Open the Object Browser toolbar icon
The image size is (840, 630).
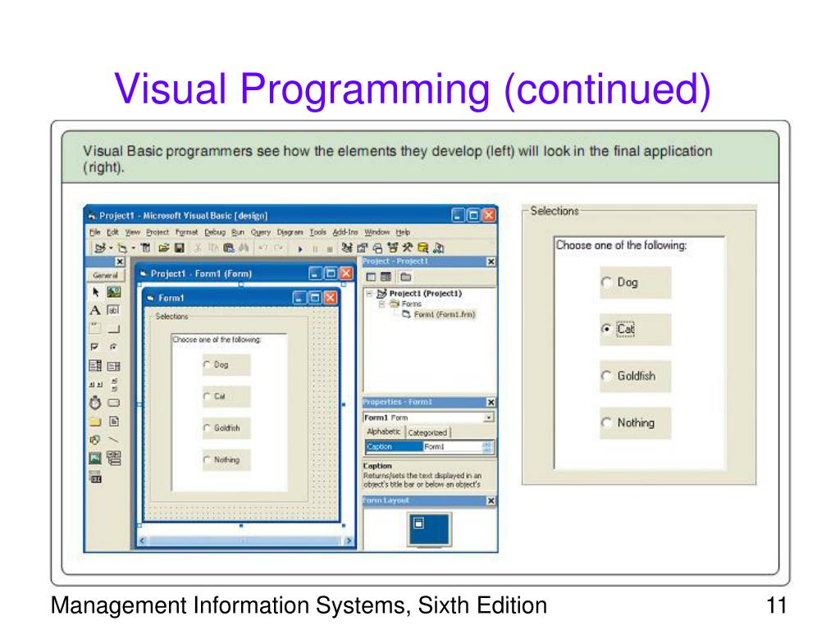click(393, 248)
